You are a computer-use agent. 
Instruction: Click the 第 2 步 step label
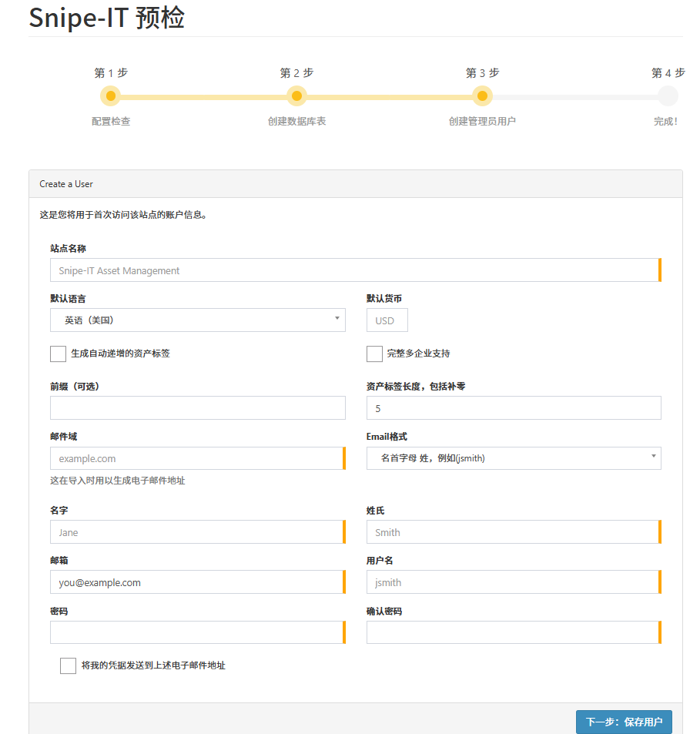pos(296,72)
